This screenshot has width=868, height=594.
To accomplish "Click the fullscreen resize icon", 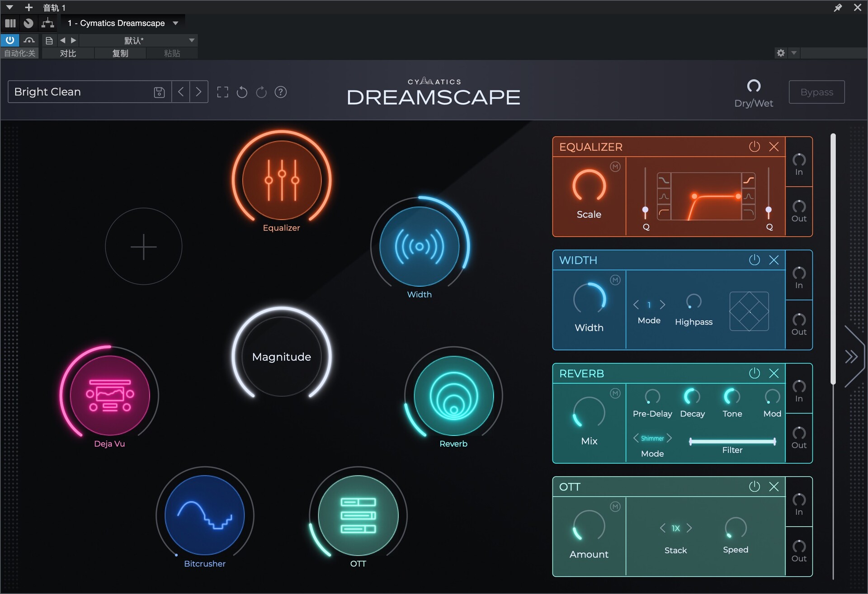I will point(222,92).
